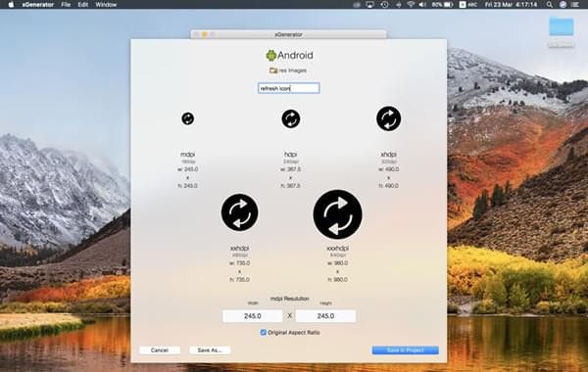Image resolution: width=588 pixels, height=372 pixels.
Task: Click the xGenerator window title bar
Action: [x=288, y=34]
